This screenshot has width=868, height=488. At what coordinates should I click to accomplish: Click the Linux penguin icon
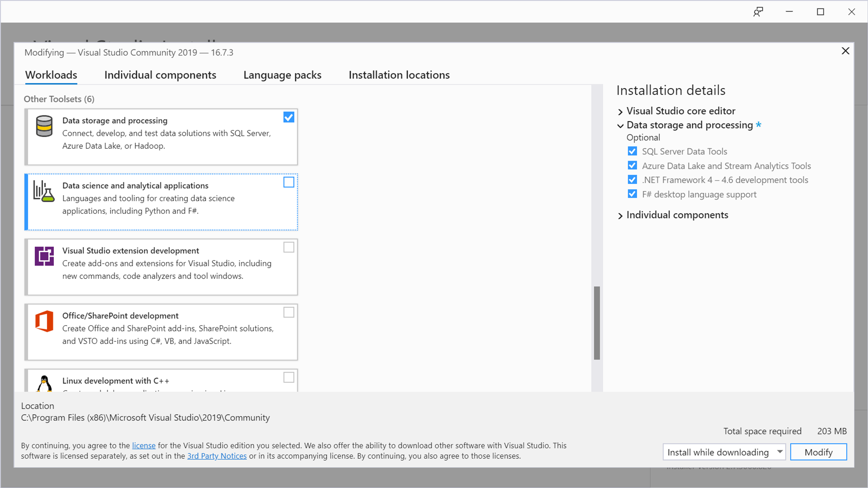pos(44,384)
